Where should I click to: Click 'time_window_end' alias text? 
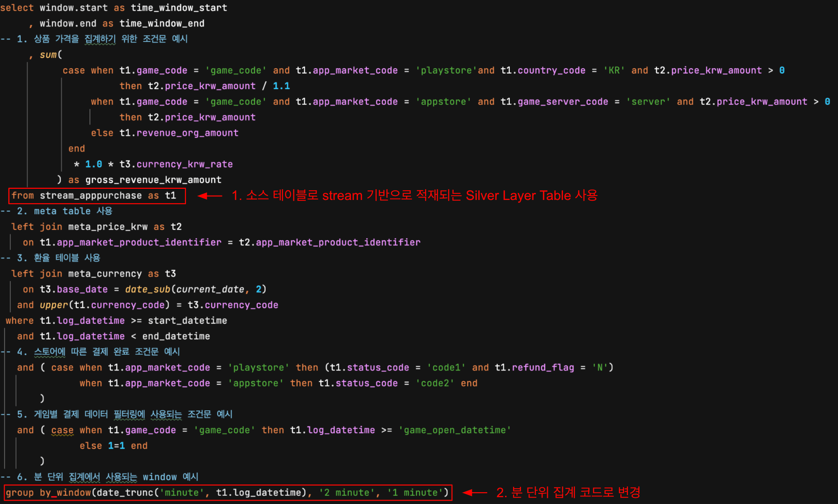[162, 23]
